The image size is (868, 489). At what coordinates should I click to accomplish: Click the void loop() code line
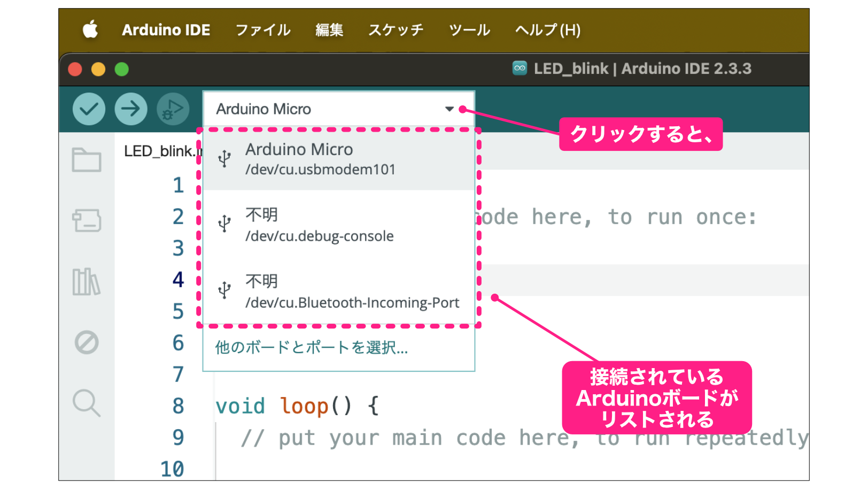(297, 406)
